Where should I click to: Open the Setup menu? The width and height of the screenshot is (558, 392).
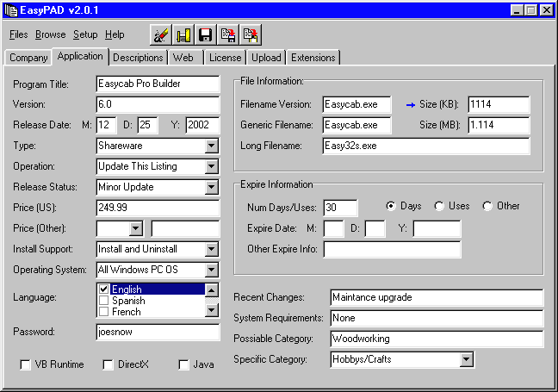(x=85, y=34)
